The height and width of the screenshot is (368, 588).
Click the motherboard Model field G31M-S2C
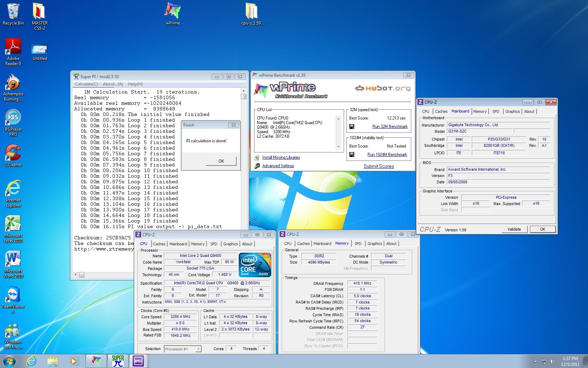[480, 131]
